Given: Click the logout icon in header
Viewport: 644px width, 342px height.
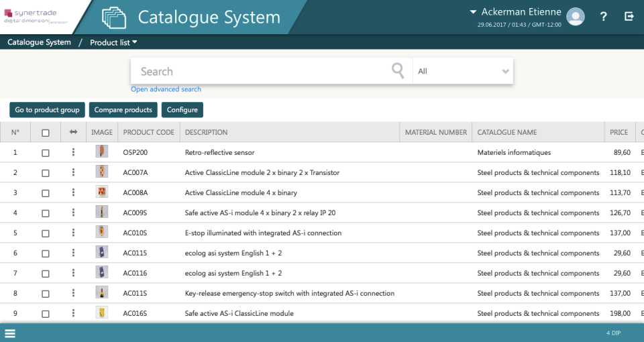Looking at the screenshot, I should tap(629, 17).
